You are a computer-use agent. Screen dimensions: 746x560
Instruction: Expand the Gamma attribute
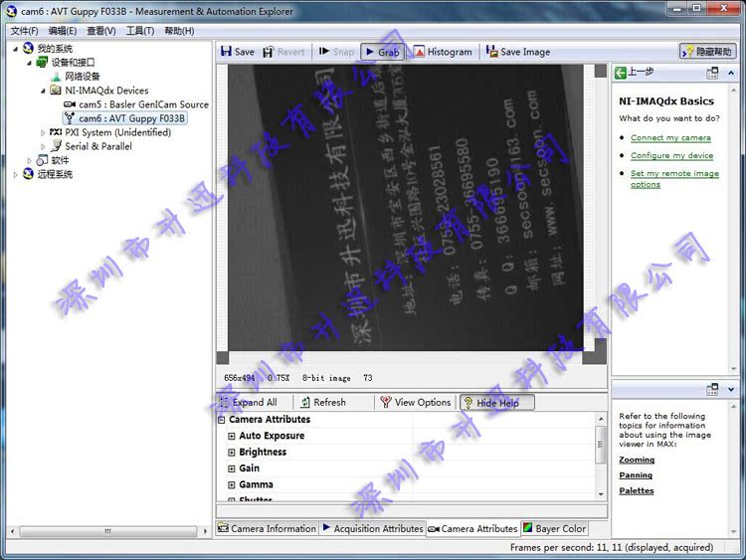231,484
